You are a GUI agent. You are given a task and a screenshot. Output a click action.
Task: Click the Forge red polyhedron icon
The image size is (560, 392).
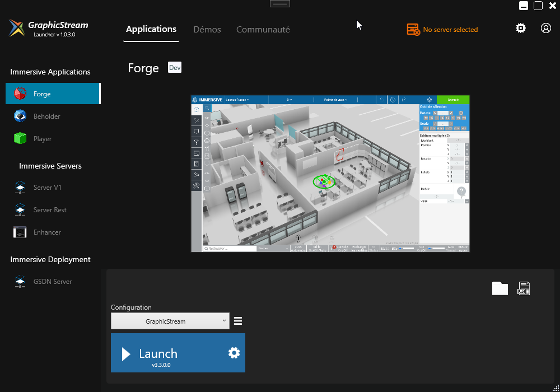[20, 94]
